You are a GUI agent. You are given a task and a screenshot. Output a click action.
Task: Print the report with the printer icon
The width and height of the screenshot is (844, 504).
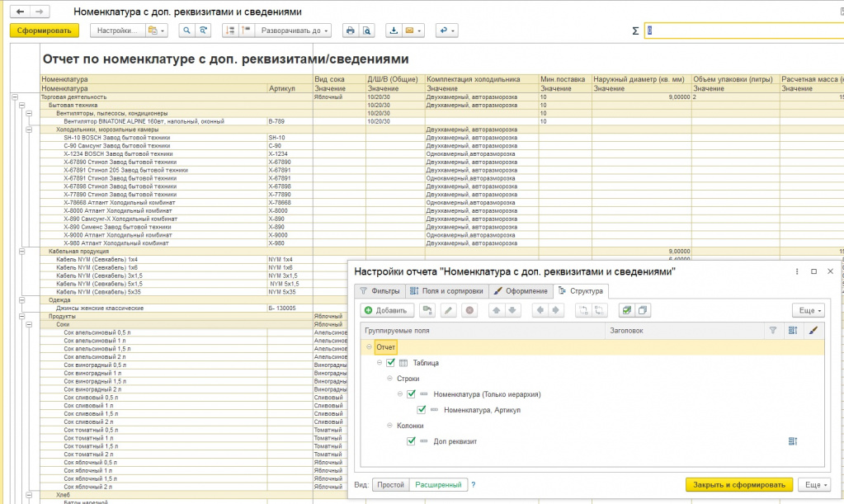point(351,31)
